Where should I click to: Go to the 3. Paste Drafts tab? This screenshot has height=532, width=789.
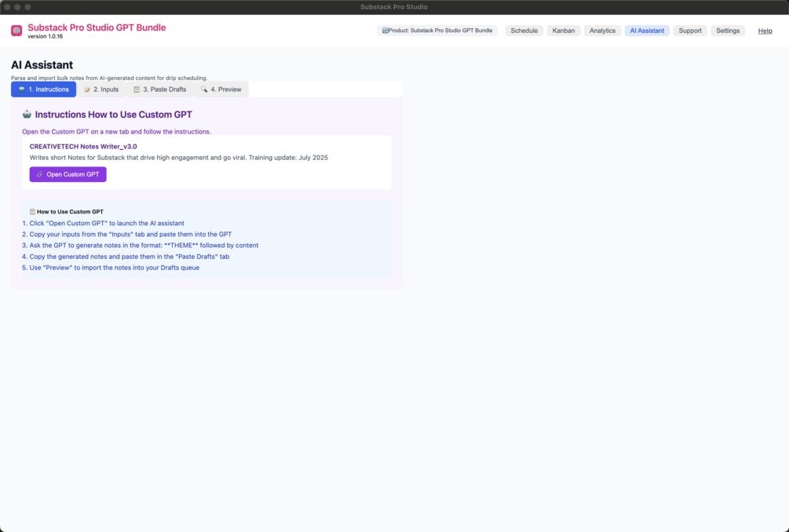159,89
